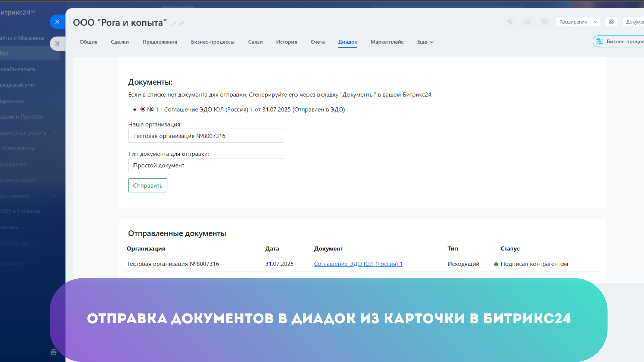Viewport: 644px width, 362px height.
Task: Open the Тип документа Простой документ selector
Action: [206, 165]
